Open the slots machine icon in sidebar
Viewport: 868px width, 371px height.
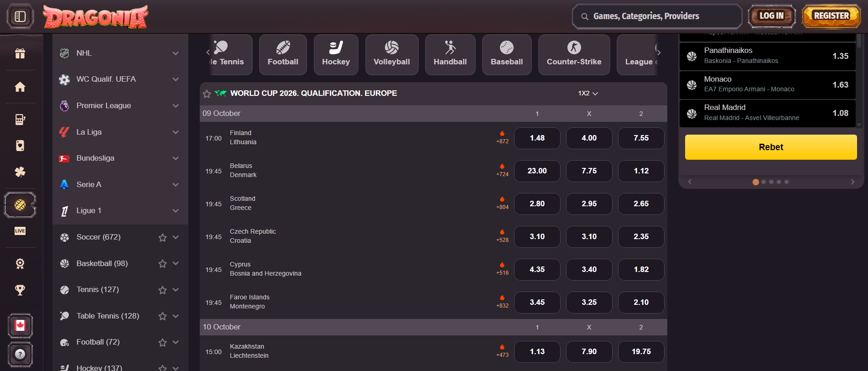(x=20, y=120)
